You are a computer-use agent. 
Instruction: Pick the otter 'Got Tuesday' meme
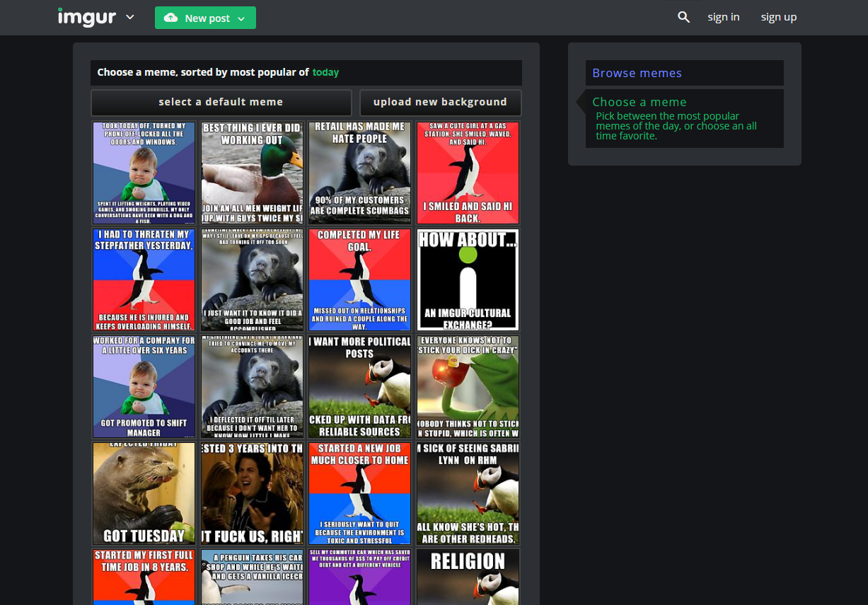[144, 493]
